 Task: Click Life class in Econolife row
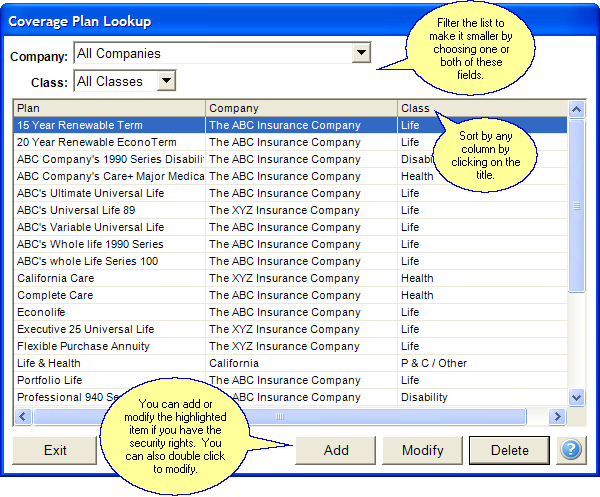coord(410,312)
